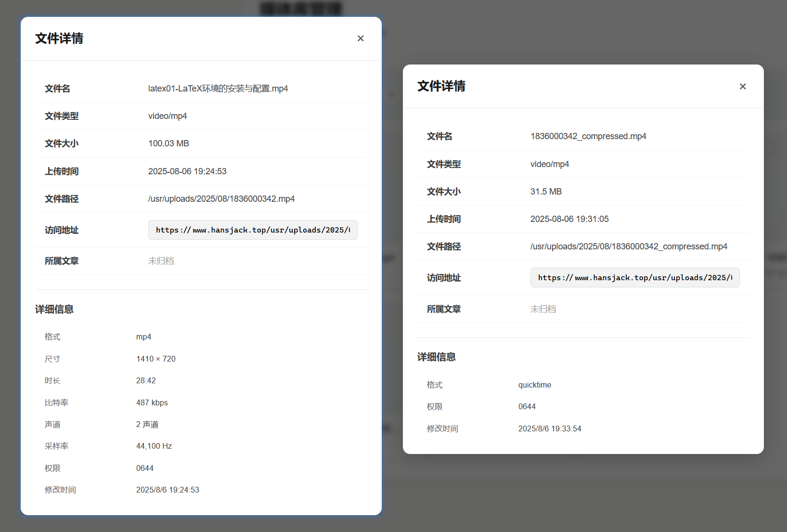Click the 31.5 MB file size value
Screen dimensions: 787x532
click(x=546, y=192)
